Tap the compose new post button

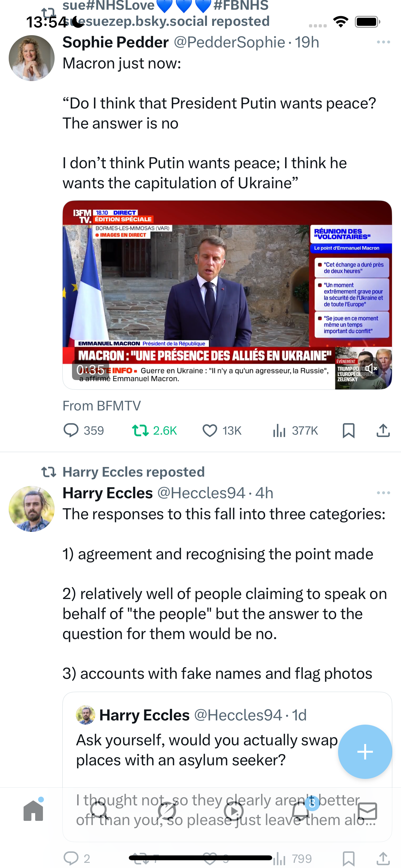365,751
